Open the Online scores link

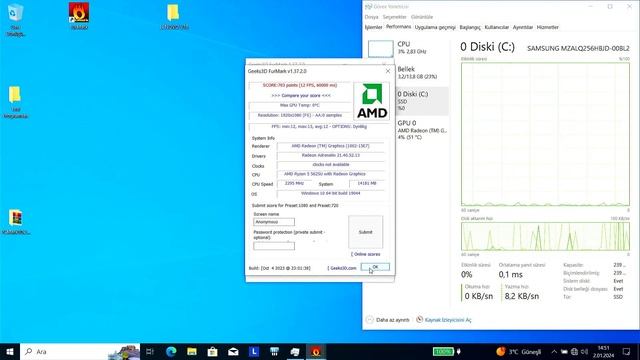366,254
